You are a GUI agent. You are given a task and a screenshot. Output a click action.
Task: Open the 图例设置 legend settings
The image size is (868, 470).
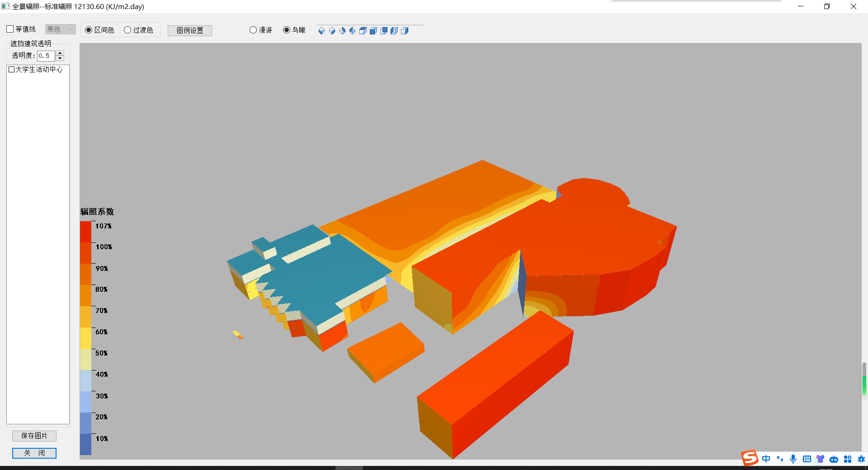tap(190, 31)
